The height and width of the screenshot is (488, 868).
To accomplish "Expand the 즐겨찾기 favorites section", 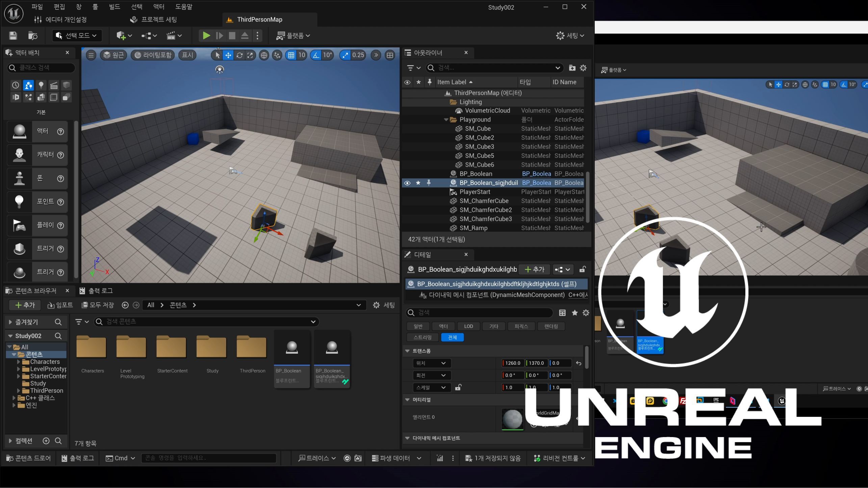I will coord(10,323).
